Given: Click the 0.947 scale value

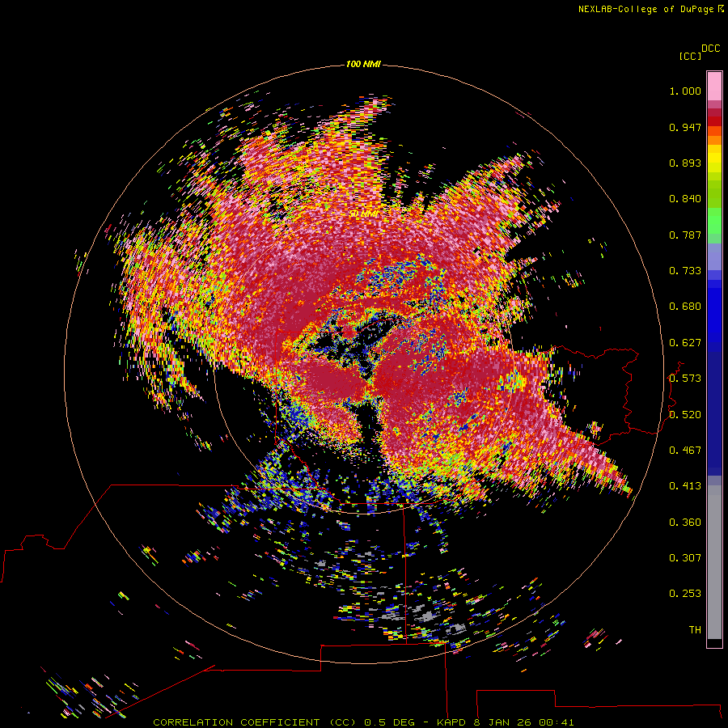Looking at the screenshot, I should (685, 127).
